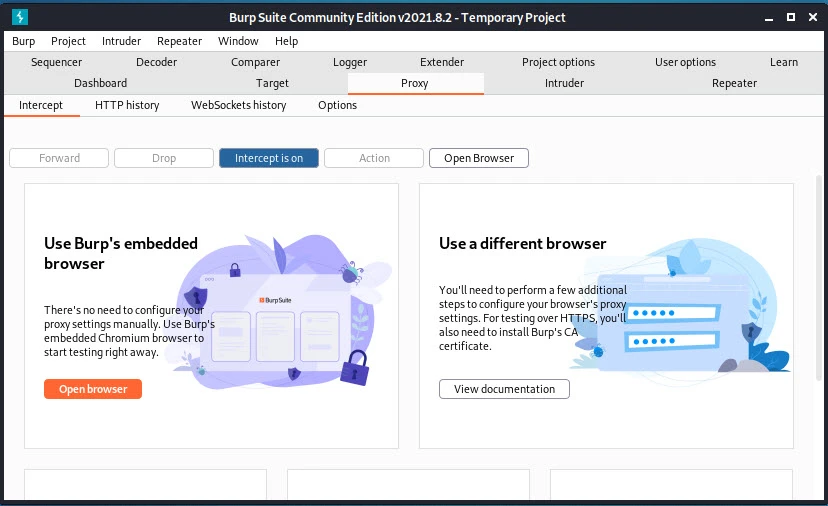Switch to the Project options tab
The image size is (828, 506).
[x=558, y=62]
